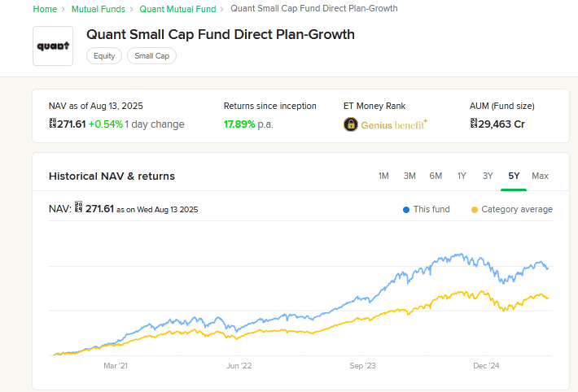This screenshot has height=392, width=578.
Task: Click the quant fund logo
Action: pos(53,46)
